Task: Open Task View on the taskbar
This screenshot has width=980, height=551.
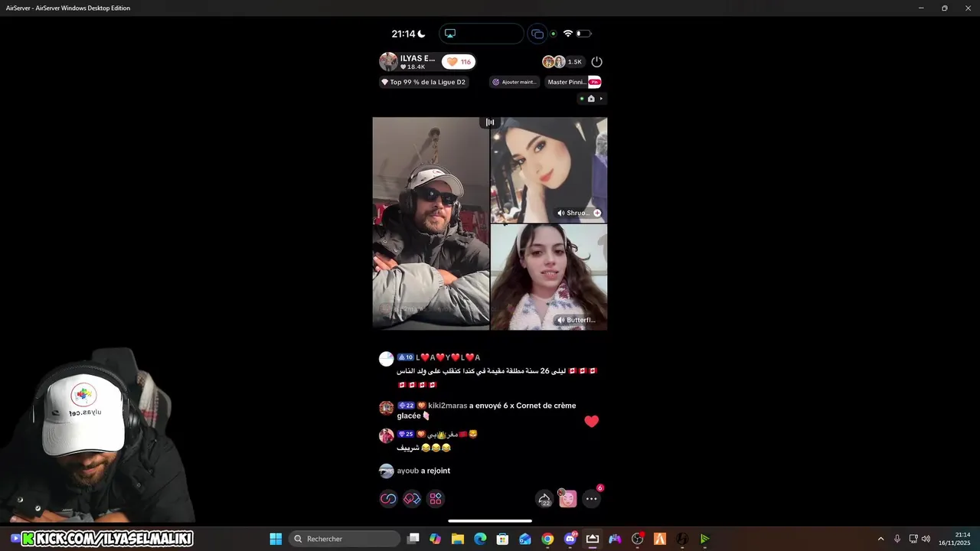Action: (413, 539)
